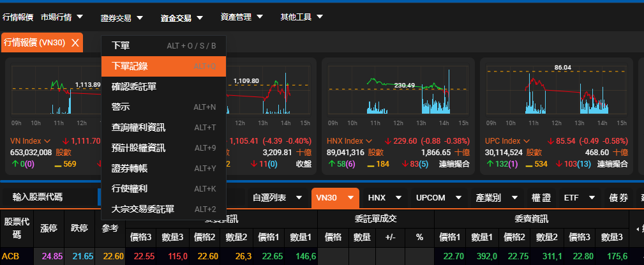Viewport: 644px width, 265px height.
Task: Open the 産業別 industry dropdown
Action: click(x=496, y=198)
